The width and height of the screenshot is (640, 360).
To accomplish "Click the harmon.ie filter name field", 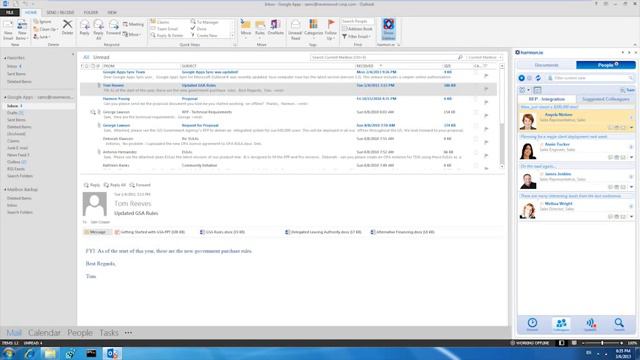I will point(591,78).
